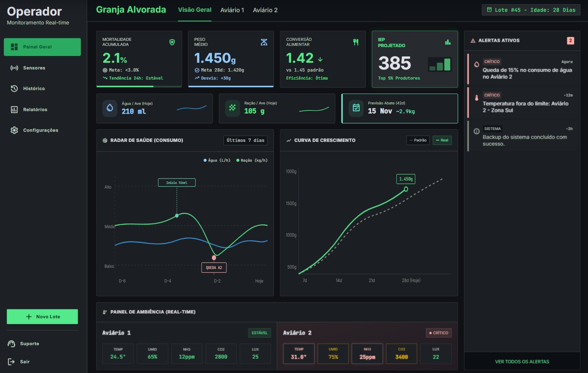
Task: Open Ver Todos os Alertas link
Action: [x=522, y=362]
